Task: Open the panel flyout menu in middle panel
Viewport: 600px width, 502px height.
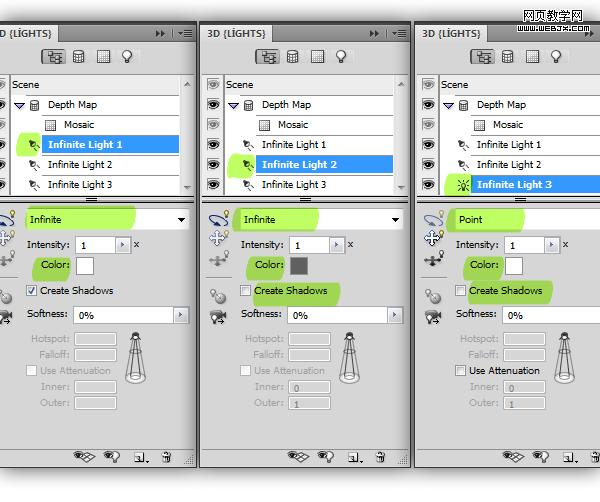Action: (399, 34)
